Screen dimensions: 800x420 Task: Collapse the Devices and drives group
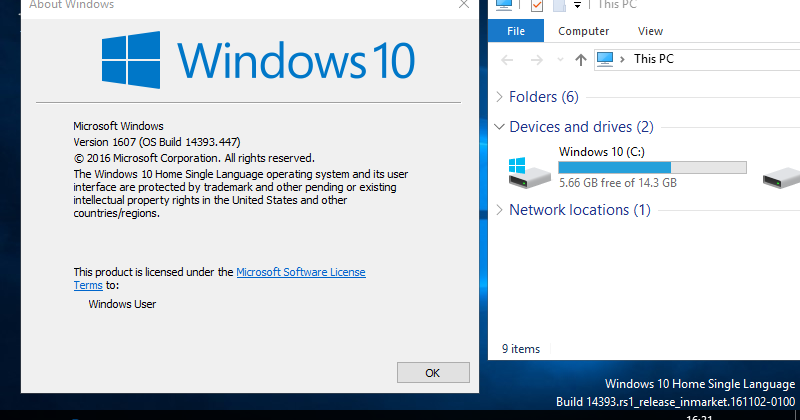tap(499, 127)
